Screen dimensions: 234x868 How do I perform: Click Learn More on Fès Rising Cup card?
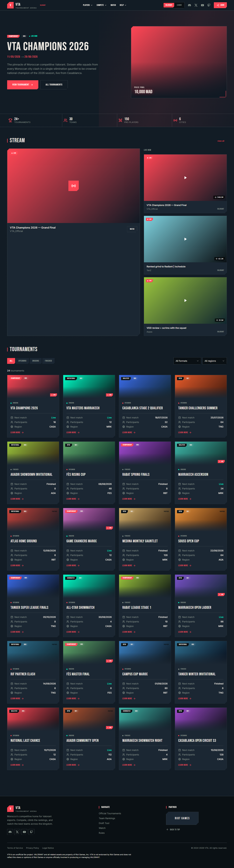coord(73,499)
